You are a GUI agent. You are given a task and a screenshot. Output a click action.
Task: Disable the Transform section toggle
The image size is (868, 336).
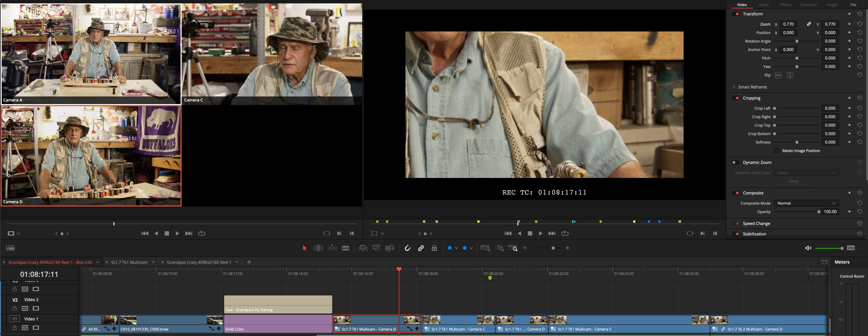click(736, 14)
